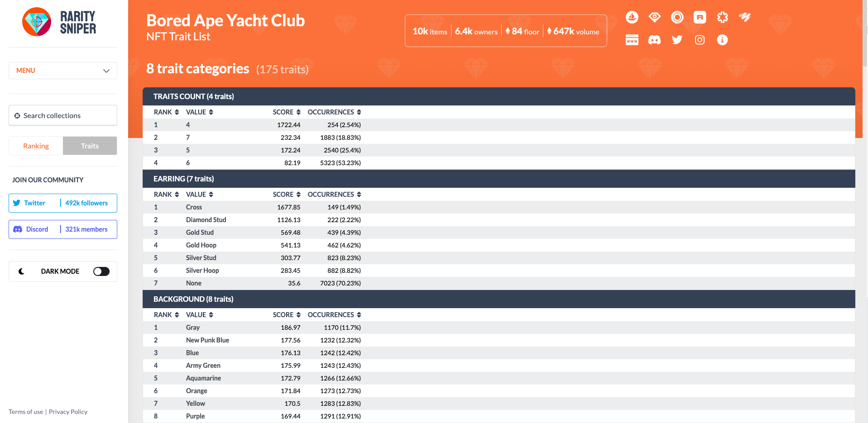Expand the MENU dropdown
Screen dimensions: 868x423
63,71
